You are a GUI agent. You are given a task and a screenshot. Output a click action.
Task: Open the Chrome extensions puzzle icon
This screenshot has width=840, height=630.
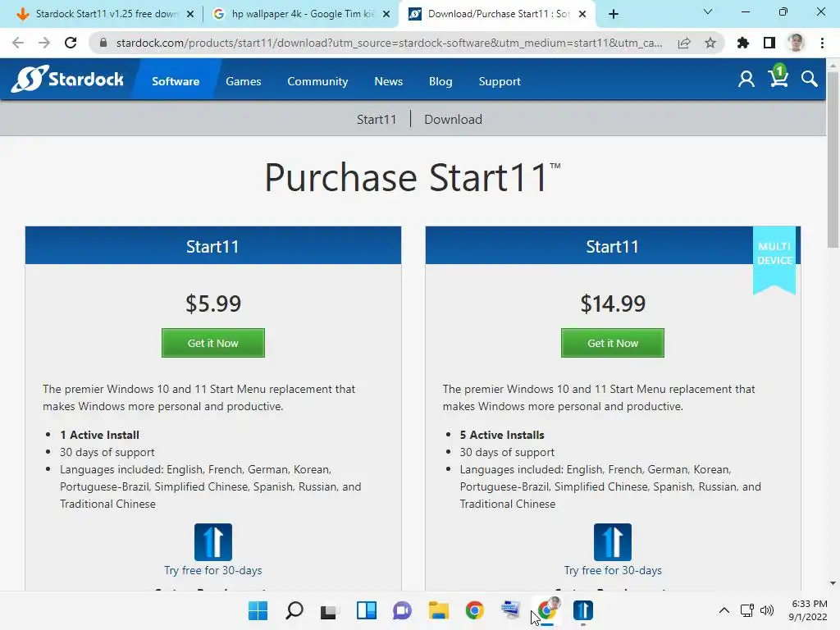[x=743, y=43]
